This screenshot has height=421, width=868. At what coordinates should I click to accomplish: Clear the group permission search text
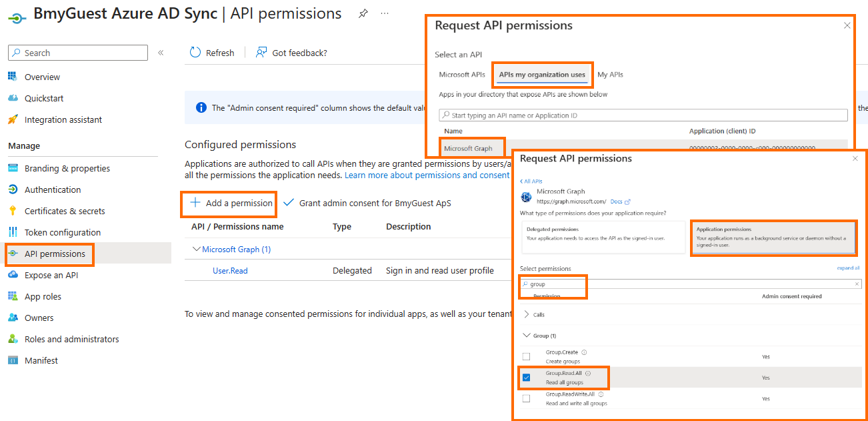[857, 284]
